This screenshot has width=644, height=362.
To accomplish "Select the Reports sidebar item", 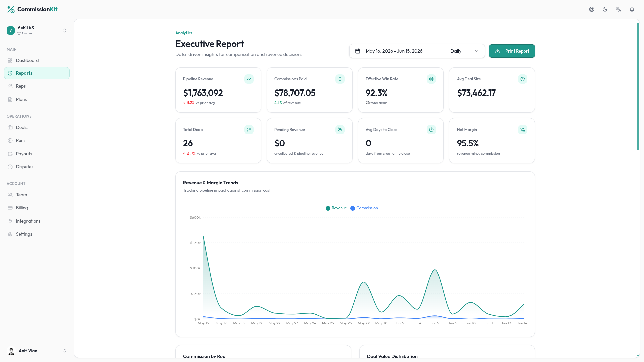I will coord(37,73).
